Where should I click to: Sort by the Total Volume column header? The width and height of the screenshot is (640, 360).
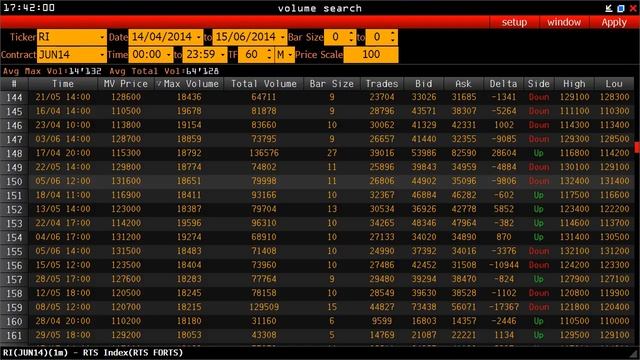coord(264,84)
